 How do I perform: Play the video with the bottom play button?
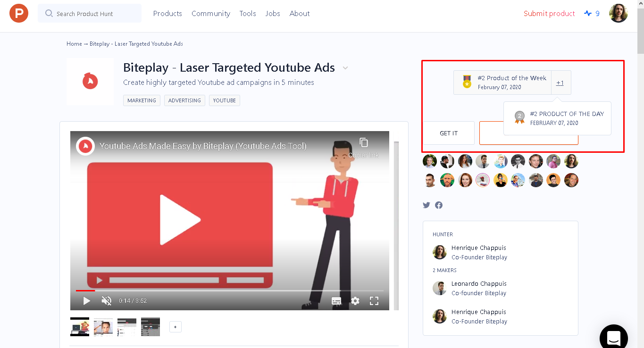86,300
